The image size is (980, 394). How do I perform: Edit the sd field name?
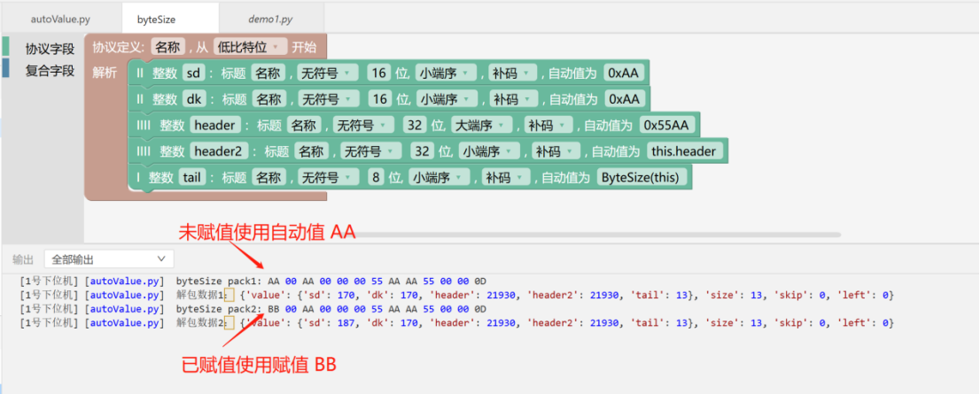(x=193, y=73)
